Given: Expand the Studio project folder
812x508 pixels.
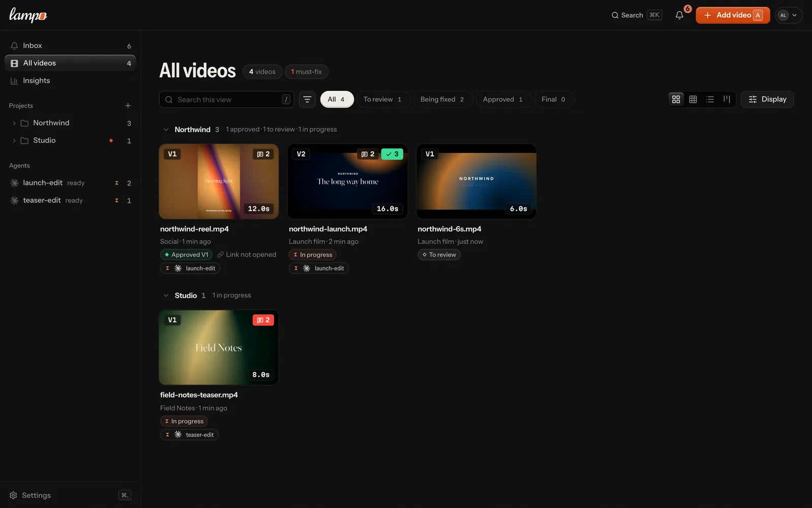Looking at the screenshot, I should 14,141.
